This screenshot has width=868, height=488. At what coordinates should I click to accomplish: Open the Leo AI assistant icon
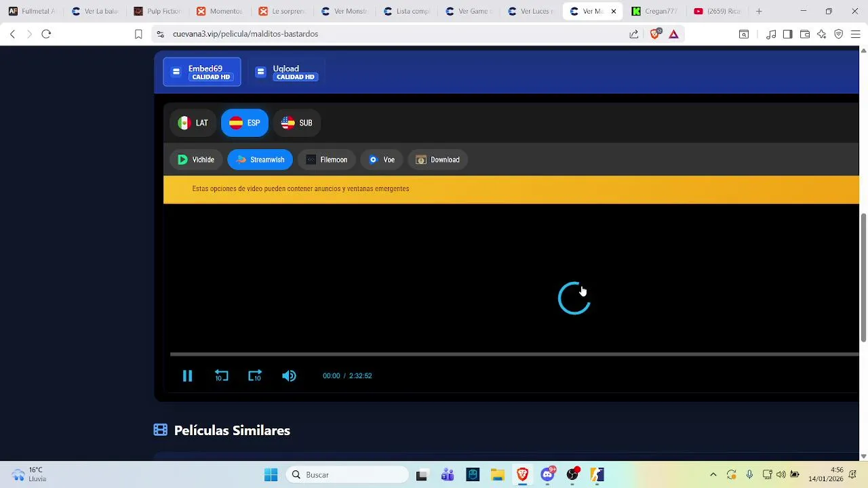(822, 34)
